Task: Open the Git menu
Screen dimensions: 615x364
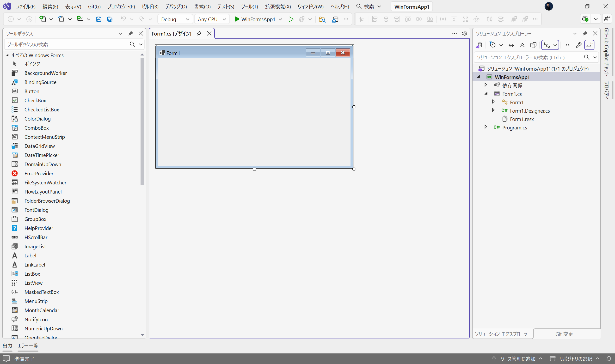Action: tap(94, 7)
